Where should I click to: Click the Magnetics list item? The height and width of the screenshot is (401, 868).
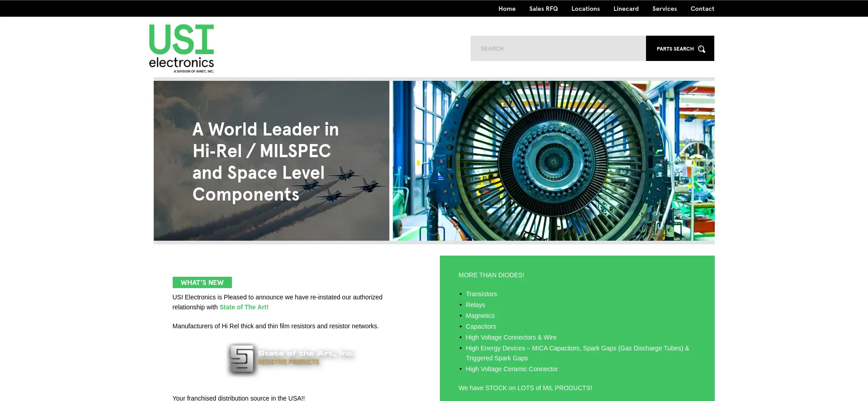coord(480,316)
